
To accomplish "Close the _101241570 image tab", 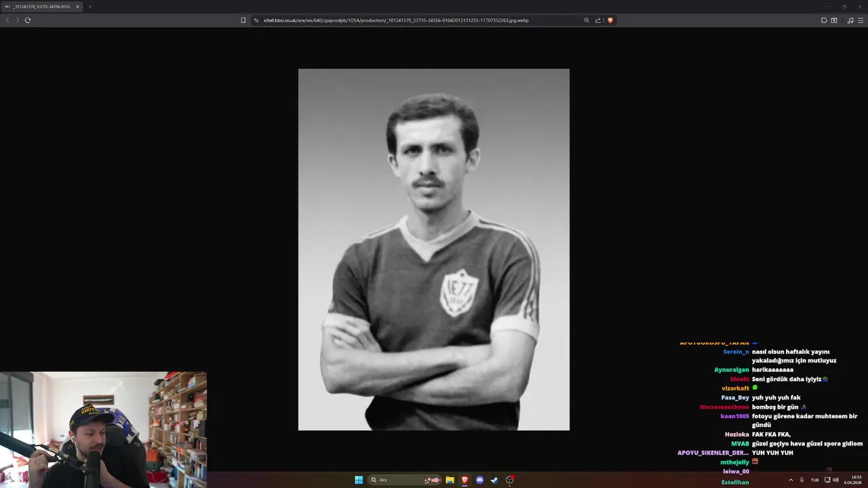I will pos(77,7).
